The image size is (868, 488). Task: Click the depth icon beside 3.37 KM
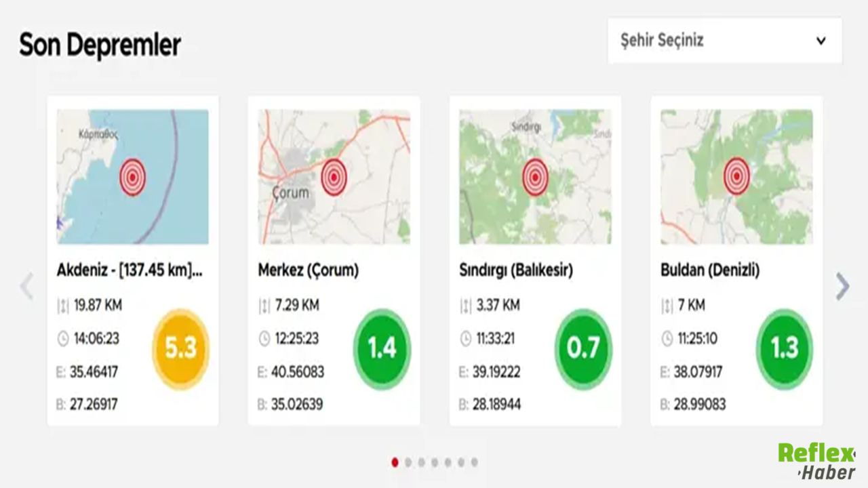pyautogui.click(x=466, y=306)
